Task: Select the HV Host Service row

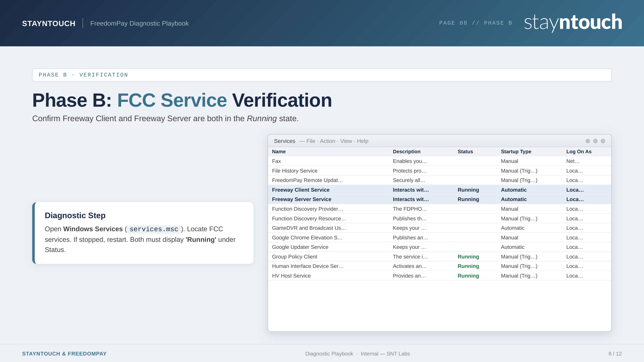Action: pyautogui.click(x=291, y=276)
